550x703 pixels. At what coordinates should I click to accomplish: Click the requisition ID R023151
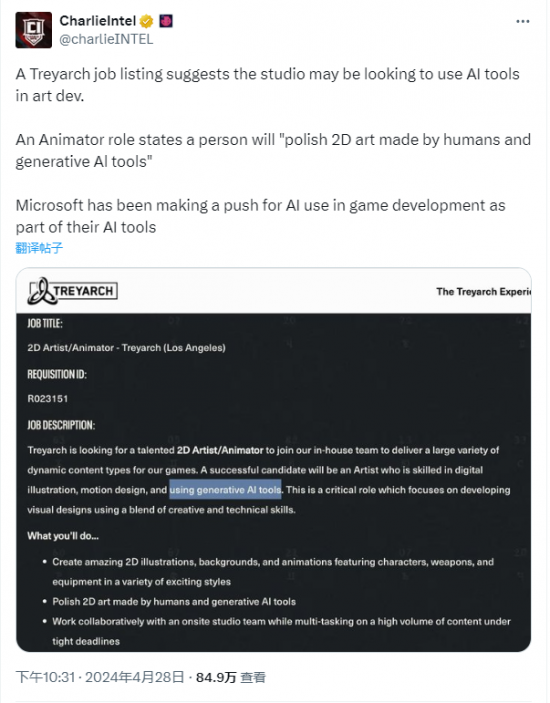[48, 399]
